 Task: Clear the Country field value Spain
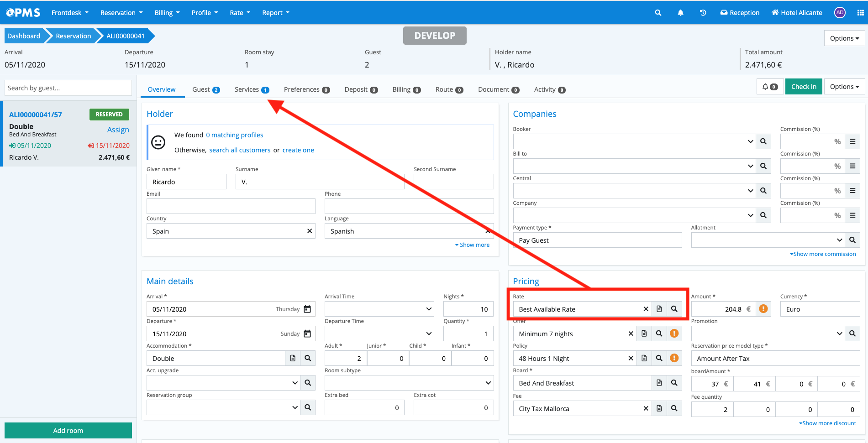310,231
